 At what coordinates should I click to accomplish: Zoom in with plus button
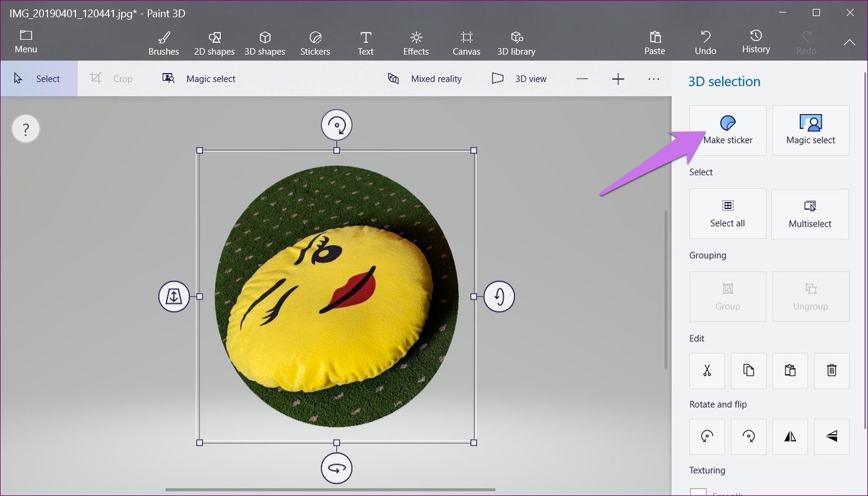[x=618, y=79]
